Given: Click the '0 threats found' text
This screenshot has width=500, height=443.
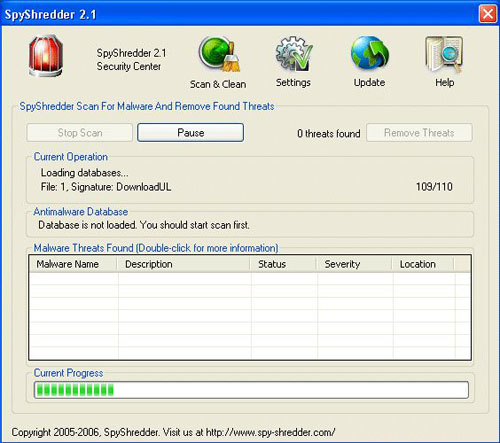Looking at the screenshot, I should (x=329, y=134).
